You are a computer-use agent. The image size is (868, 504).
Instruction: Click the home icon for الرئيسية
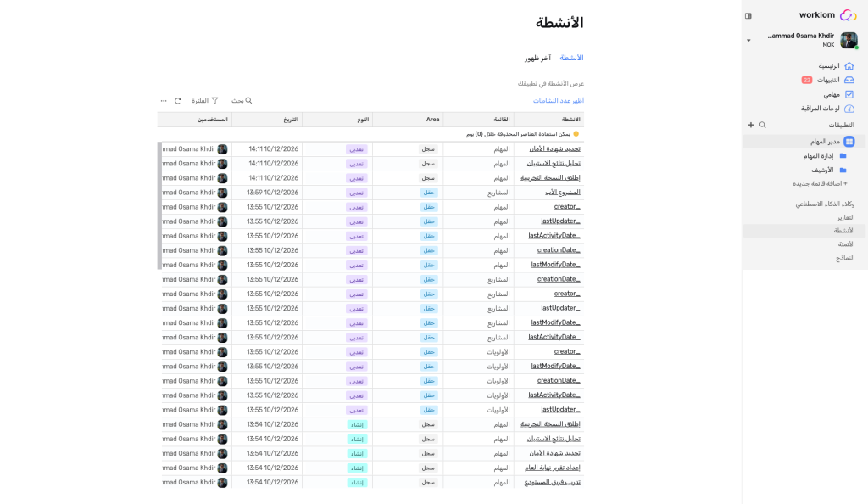tap(849, 66)
